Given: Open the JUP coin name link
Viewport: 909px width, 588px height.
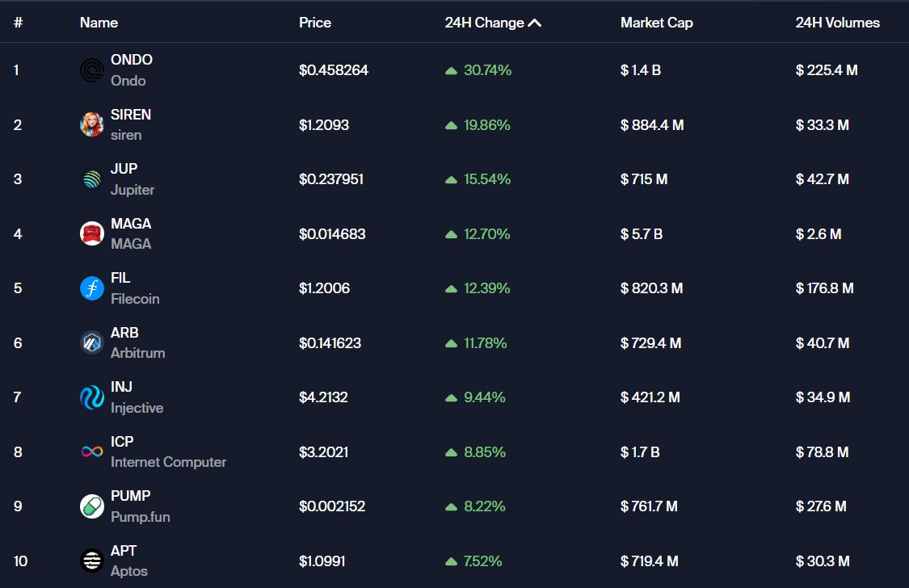Looking at the screenshot, I should click(124, 169).
